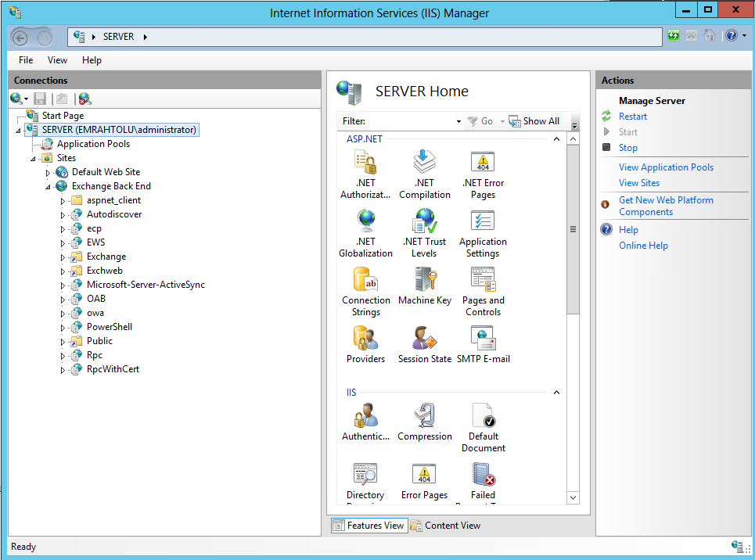Viewport: 755px width, 560px height.
Task: Expand the Autodiscover application node
Action: pyautogui.click(x=63, y=215)
